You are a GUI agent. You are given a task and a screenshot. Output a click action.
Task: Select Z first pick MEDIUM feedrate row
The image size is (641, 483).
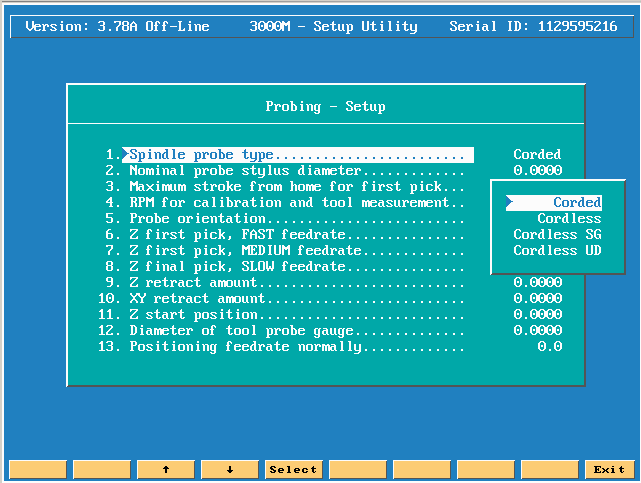285,250
